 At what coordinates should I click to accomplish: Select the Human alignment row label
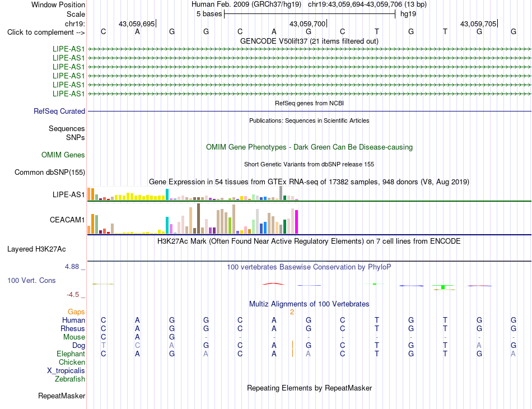coord(73,320)
